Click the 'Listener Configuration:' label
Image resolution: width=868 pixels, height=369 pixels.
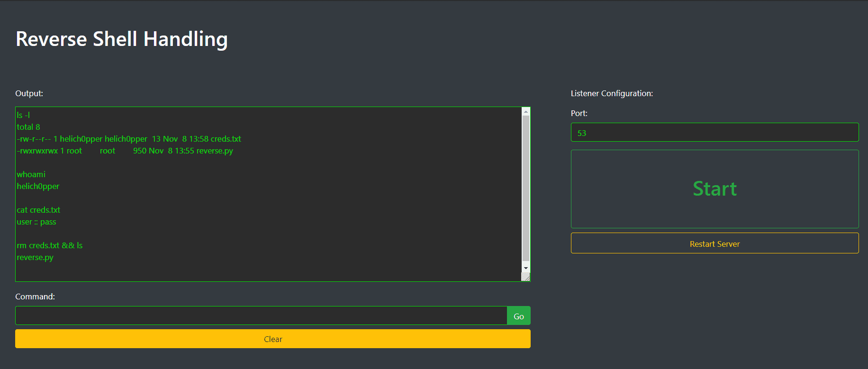612,93
